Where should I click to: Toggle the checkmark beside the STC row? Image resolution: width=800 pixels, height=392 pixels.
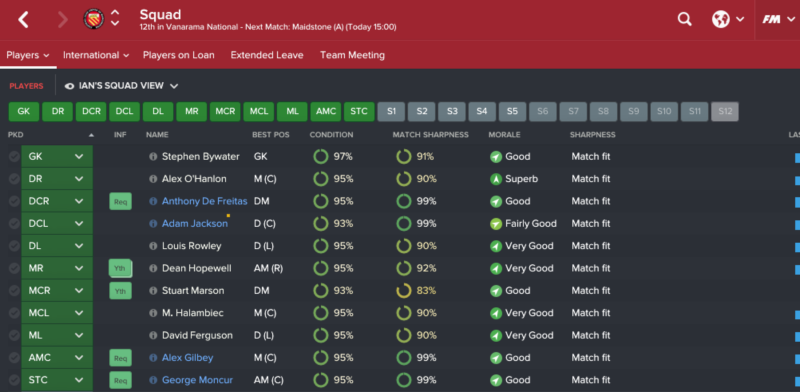click(x=14, y=380)
